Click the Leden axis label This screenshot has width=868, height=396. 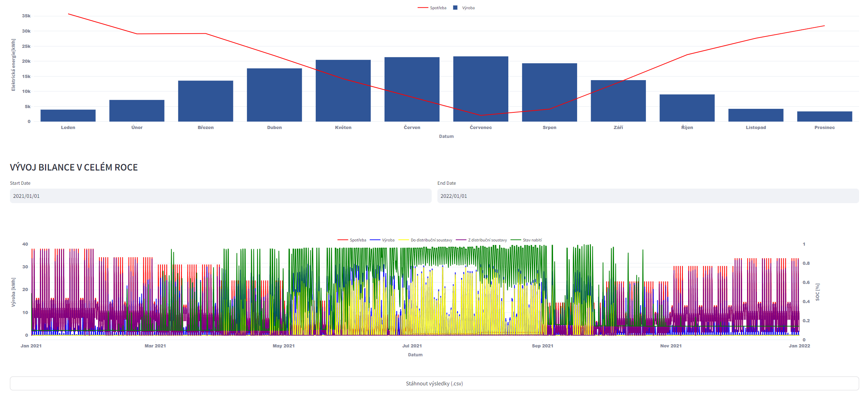click(68, 128)
